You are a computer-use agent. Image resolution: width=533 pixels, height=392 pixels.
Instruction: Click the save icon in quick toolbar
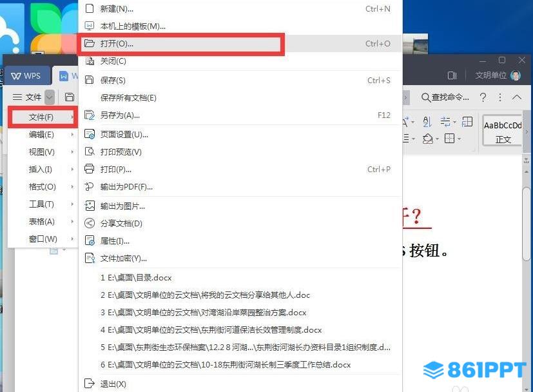click(x=70, y=97)
